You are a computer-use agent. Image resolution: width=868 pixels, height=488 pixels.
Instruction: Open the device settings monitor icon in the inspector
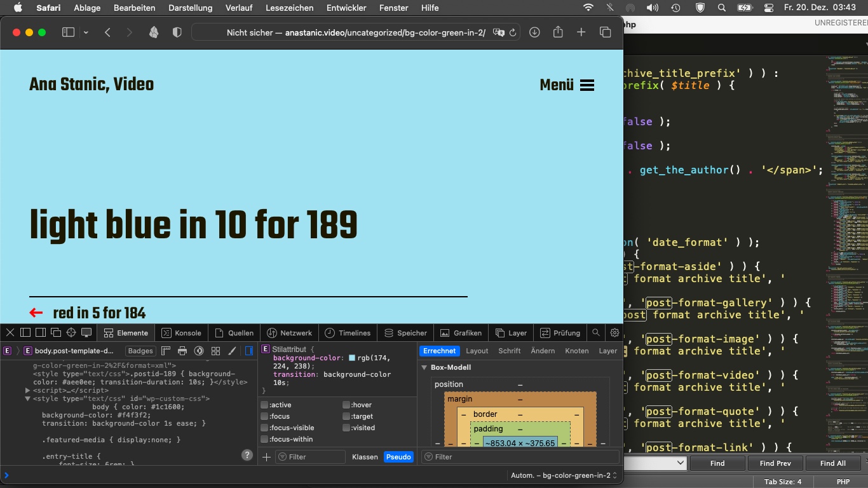pos(86,332)
